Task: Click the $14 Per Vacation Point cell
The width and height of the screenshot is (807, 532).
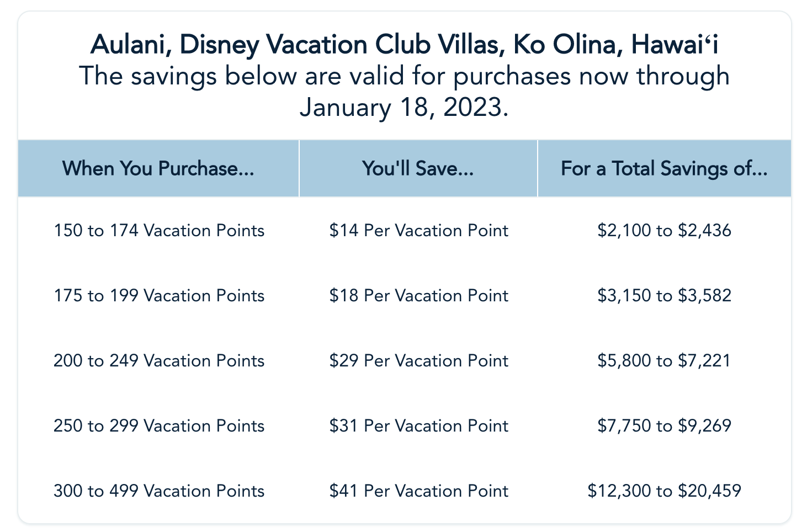Action: [418, 230]
